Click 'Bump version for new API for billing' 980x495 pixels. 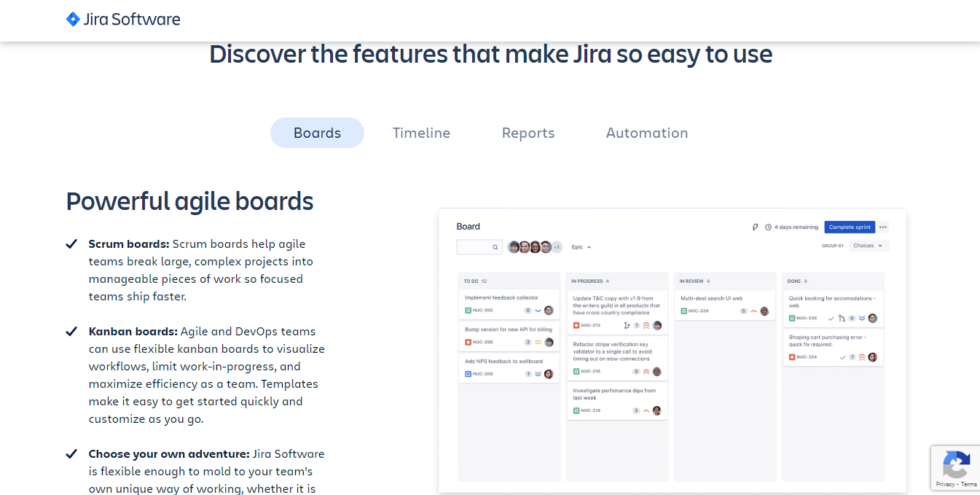[x=508, y=330]
